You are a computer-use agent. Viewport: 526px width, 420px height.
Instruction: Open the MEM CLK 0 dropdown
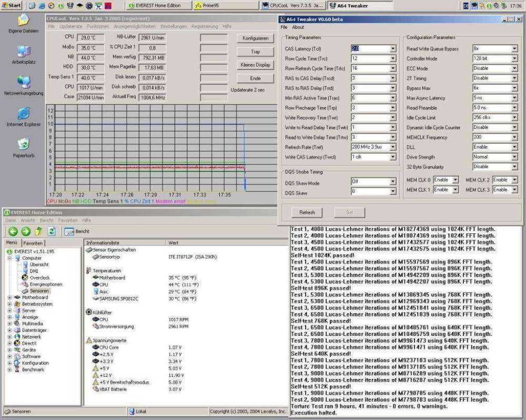pos(455,180)
